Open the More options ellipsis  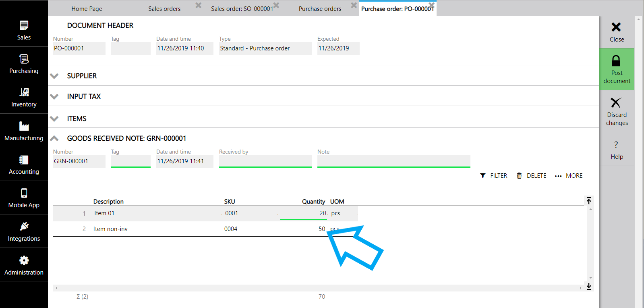[558, 176]
